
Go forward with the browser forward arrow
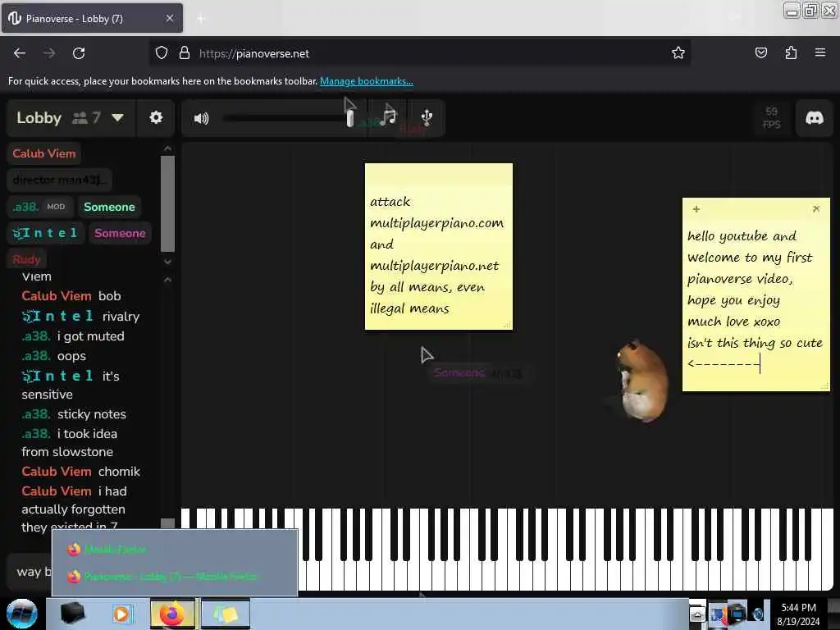[49, 53]
